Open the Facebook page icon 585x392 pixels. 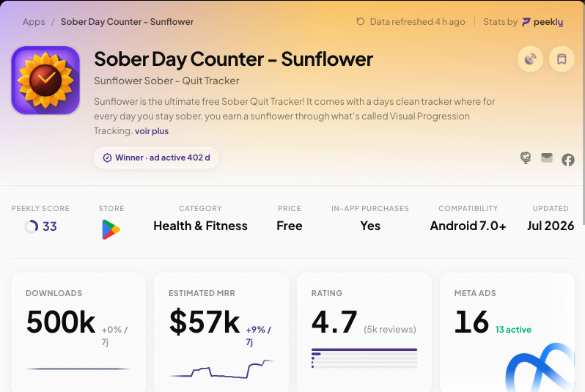[x=568, y=160]
